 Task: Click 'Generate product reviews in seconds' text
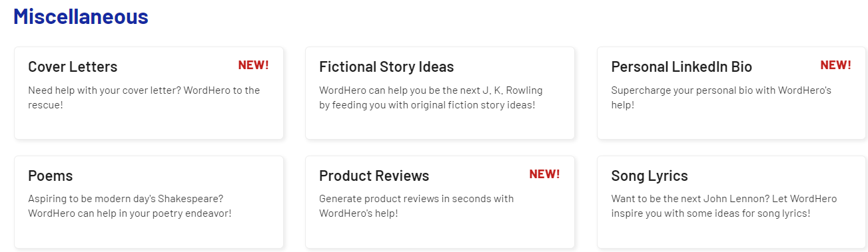pos(416,206)
